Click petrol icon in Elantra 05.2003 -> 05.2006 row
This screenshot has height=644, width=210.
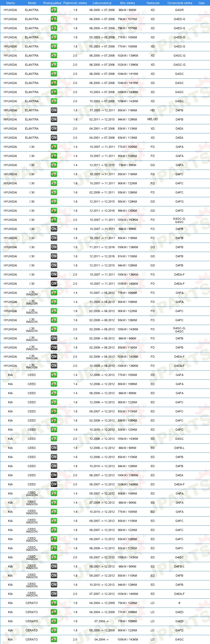[54, 37]
